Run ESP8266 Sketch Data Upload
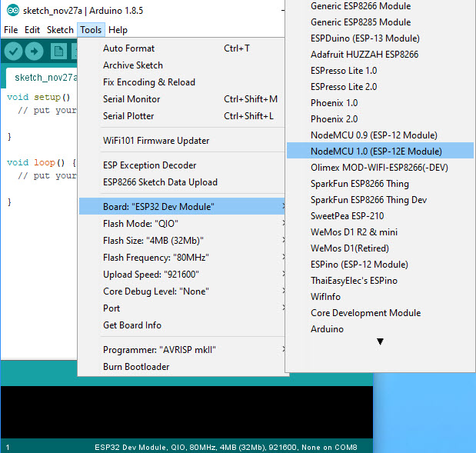 coord(181,182)
